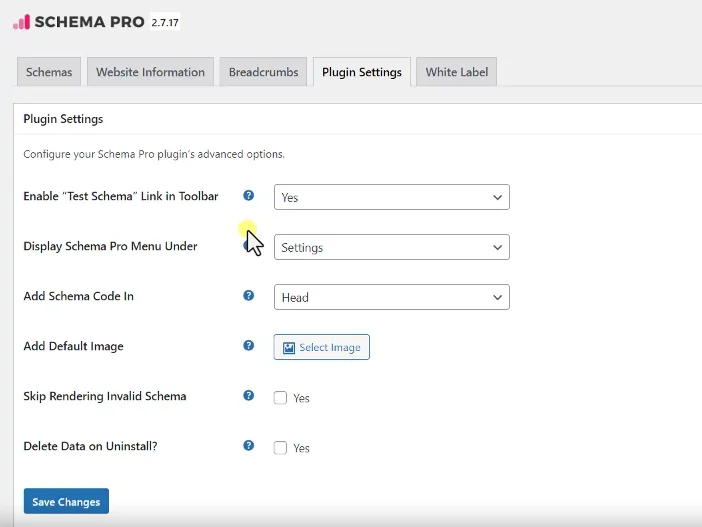Click the Schema Pro logo icon
This screenshot has height=527, width=702.
(21, 22)
